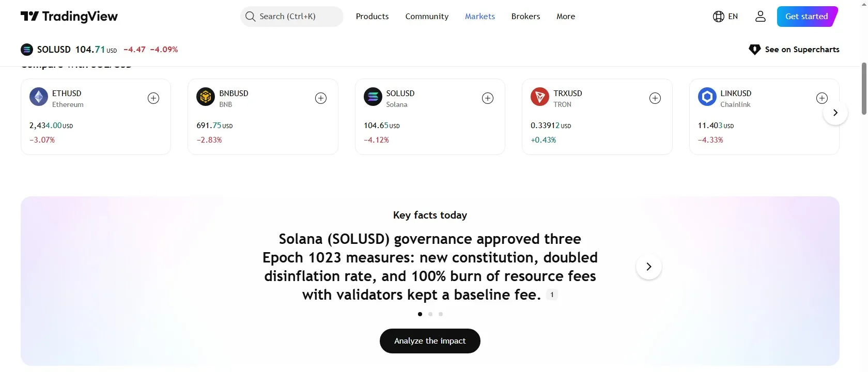This screenshot has width=868, height=372.
Task: Click the EN language label
Action: [733, 17]
